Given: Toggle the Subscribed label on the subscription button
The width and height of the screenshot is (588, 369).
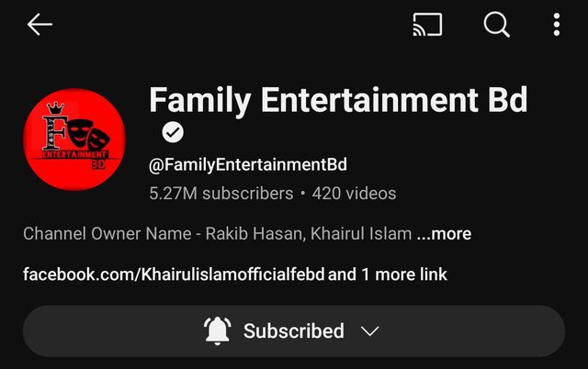Looking at the screenshot, I should tap(294, 331).
